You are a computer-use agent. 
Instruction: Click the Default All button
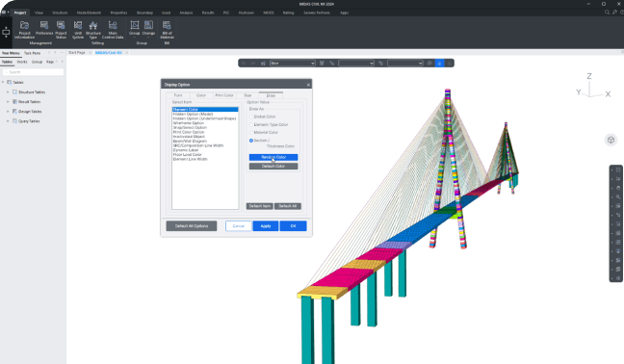point(288,206)
